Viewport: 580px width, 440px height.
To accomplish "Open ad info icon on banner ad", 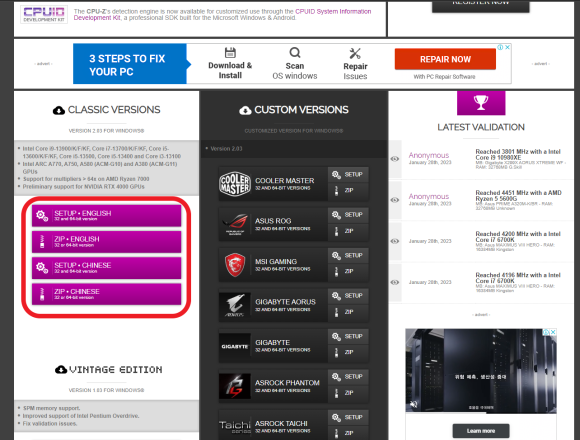I will (500, 47).
